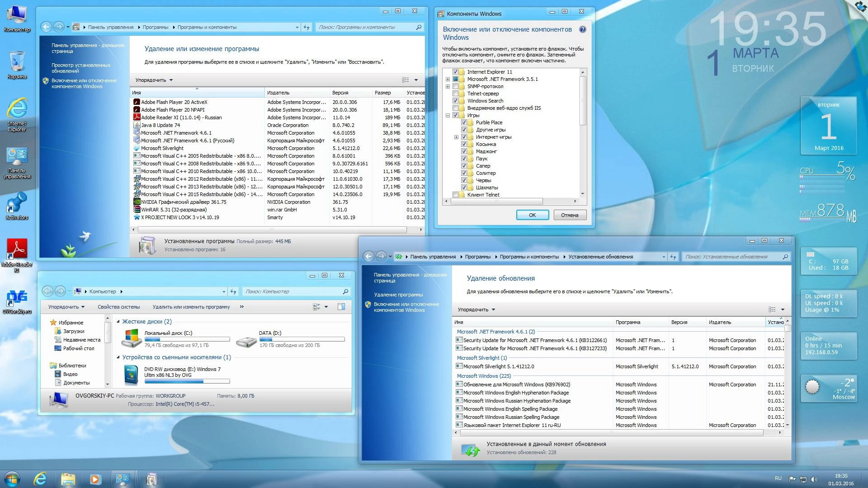
Task: Select Свойства системы in the Computer toolbar
Action: point(118,307)
